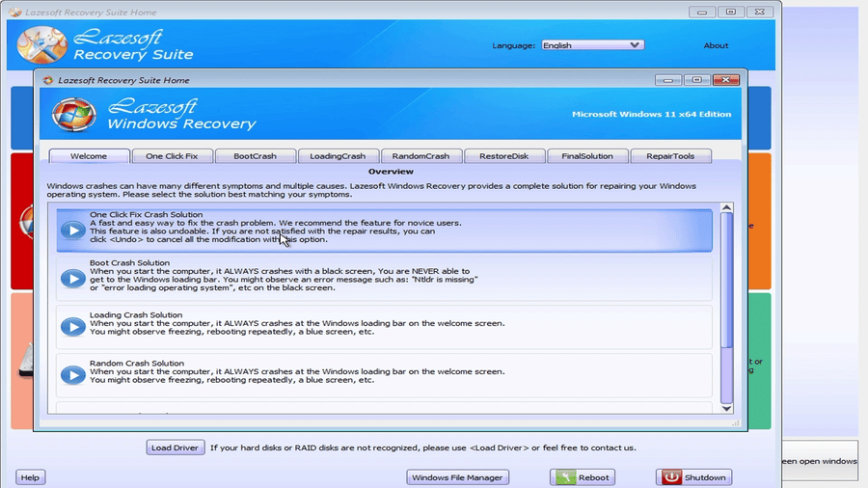Minimize the inner Lazesoft Recovery Suite Home window
The width and height of the screenshot is (868, 488).
click(x=668, y=80)
